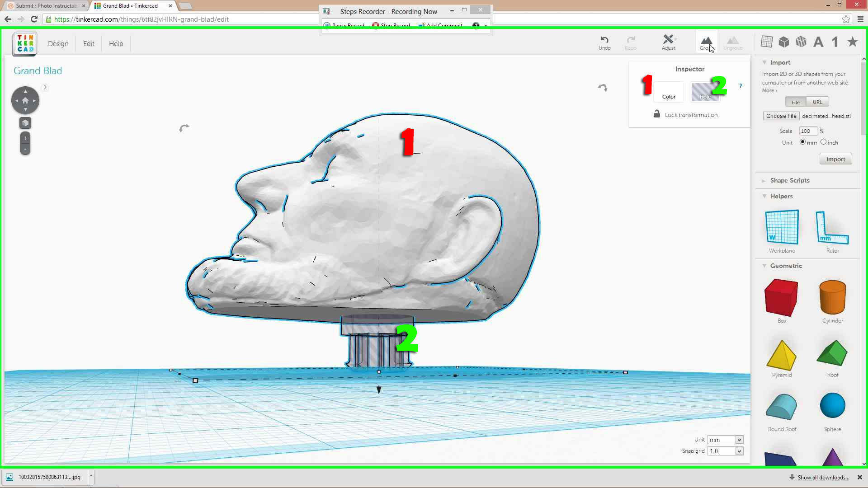Viewport: 868px width, 488px height.
Task: Open the Help menu
Action: point(116,44)
